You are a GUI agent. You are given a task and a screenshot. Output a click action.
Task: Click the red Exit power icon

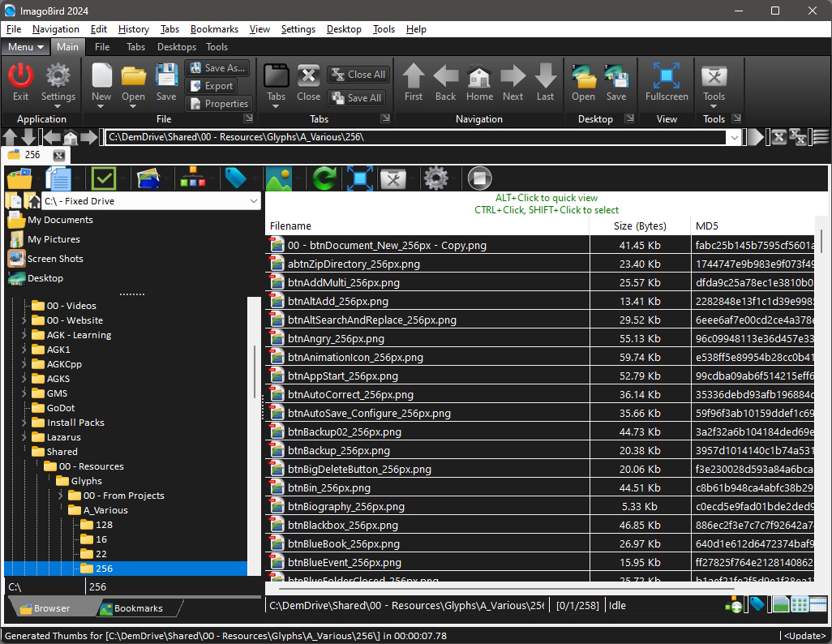21,76
